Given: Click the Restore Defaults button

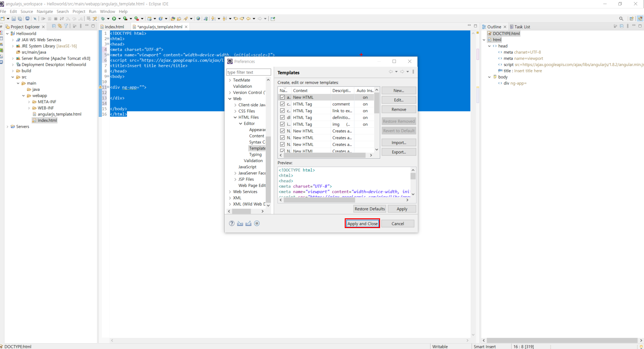Looking at the screenshot, I should pyautogui.click(x=370, y=209).
